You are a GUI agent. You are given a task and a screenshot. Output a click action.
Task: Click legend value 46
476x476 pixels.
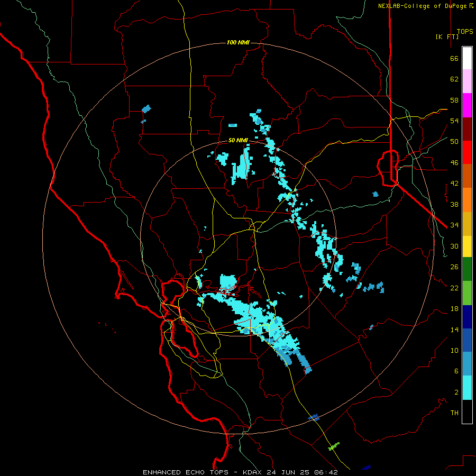point(454,163)
